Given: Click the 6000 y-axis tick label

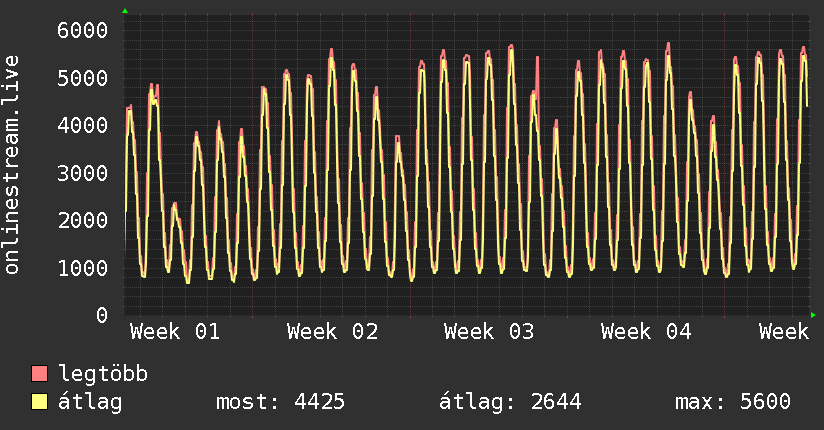Looking at the screenshot, I should click(81, 30).
